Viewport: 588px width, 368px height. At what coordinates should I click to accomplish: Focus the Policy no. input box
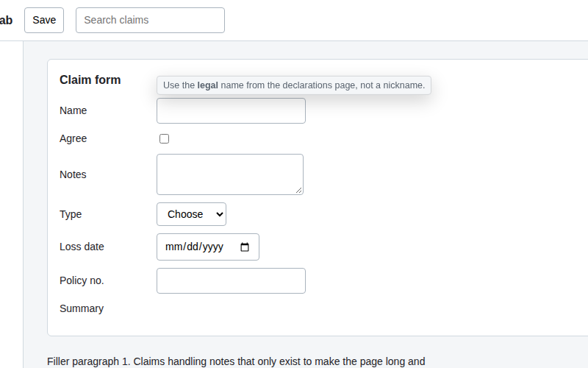[231, 280]
